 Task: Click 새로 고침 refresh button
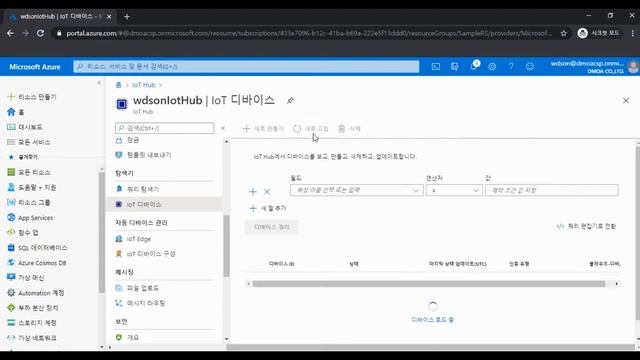311,129
